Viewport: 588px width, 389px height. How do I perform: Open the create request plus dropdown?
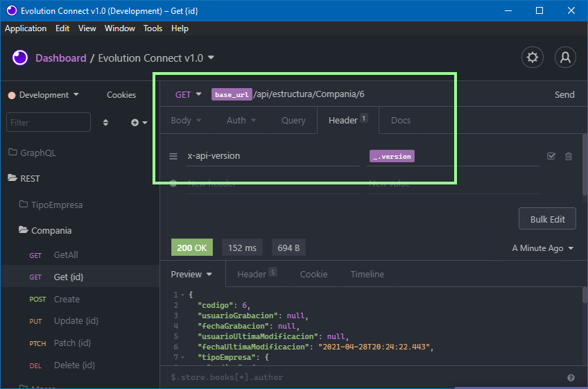139,123
